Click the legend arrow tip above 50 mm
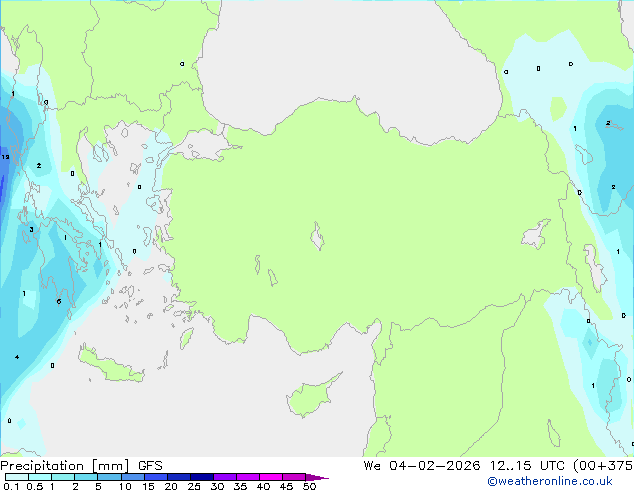This screenshot has height=490, width=634. [x=317, y=477]
